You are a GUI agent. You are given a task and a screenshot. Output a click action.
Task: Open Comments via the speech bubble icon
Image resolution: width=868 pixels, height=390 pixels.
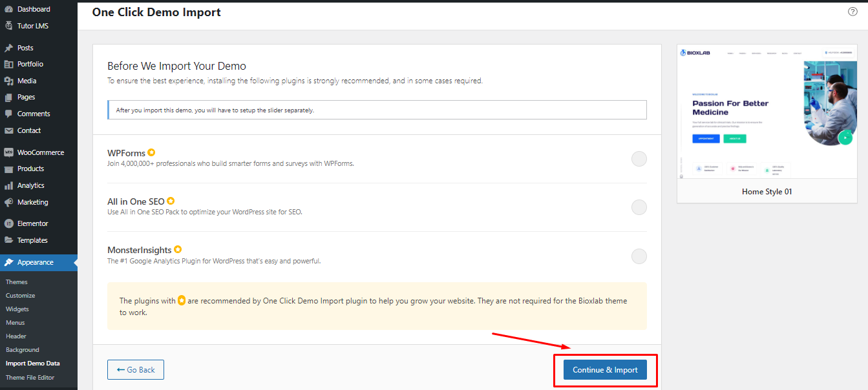click(x=8, y=114)
